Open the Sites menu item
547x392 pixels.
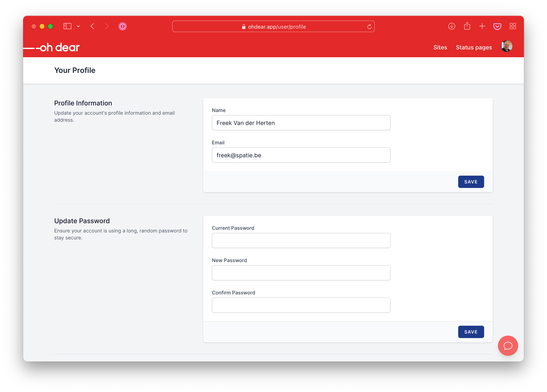coord(440,48)
